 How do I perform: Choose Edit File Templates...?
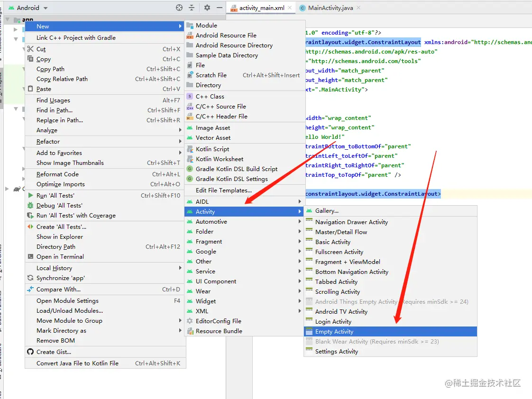coord(244,190)
